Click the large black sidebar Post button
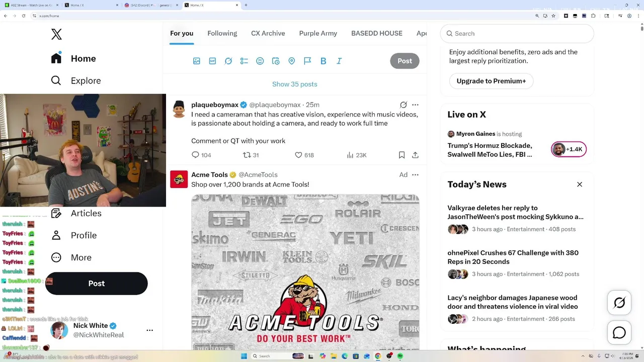644x362 pixels. pyautogui.click(x=97, y=284)
